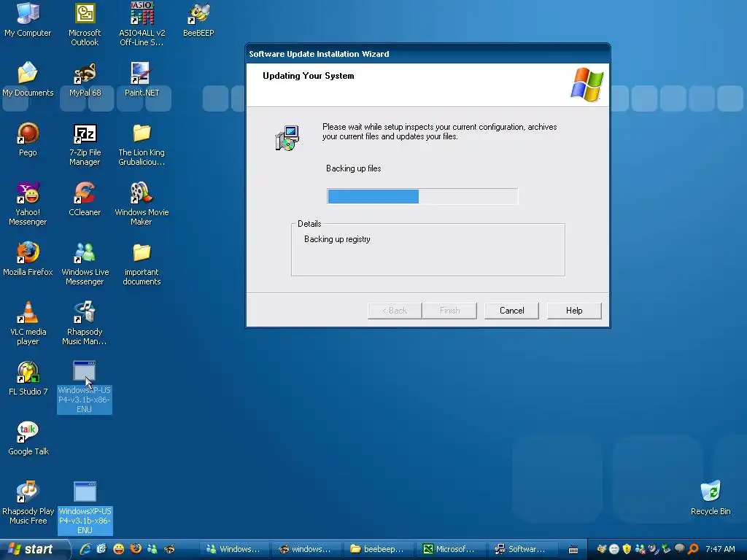Click the grayed-out Back button
The image size is (747, 560).
point(395,311)
